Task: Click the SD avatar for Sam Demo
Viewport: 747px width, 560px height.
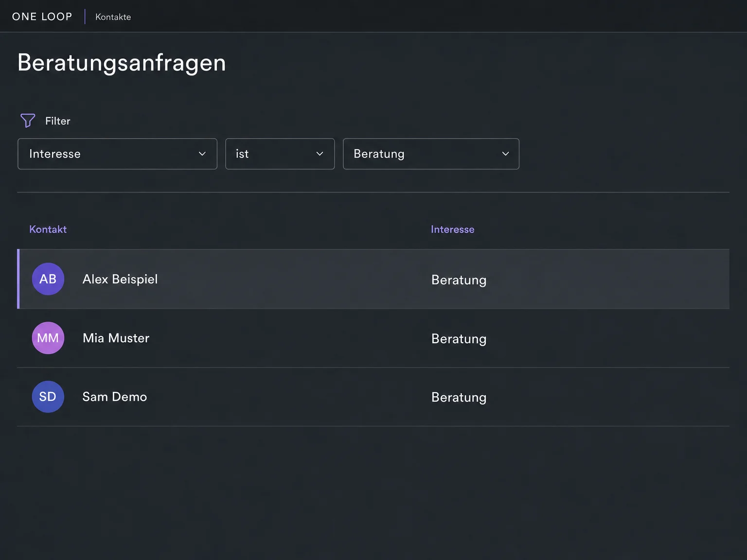Action: (x=48, y=397)
